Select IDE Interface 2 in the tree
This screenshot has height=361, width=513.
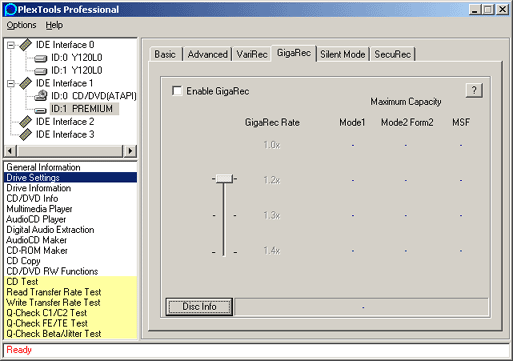click(x=65, y=122)
